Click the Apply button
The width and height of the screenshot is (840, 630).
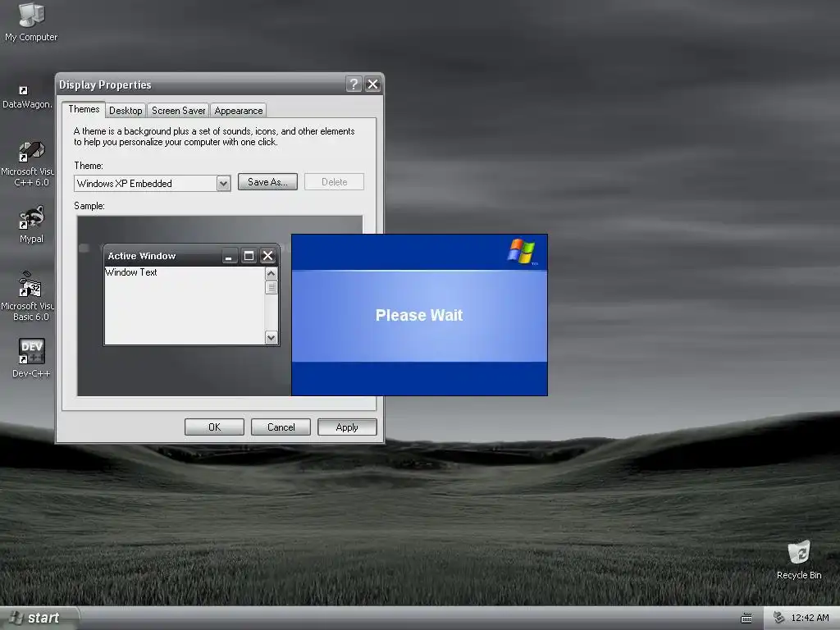[347, 427]
